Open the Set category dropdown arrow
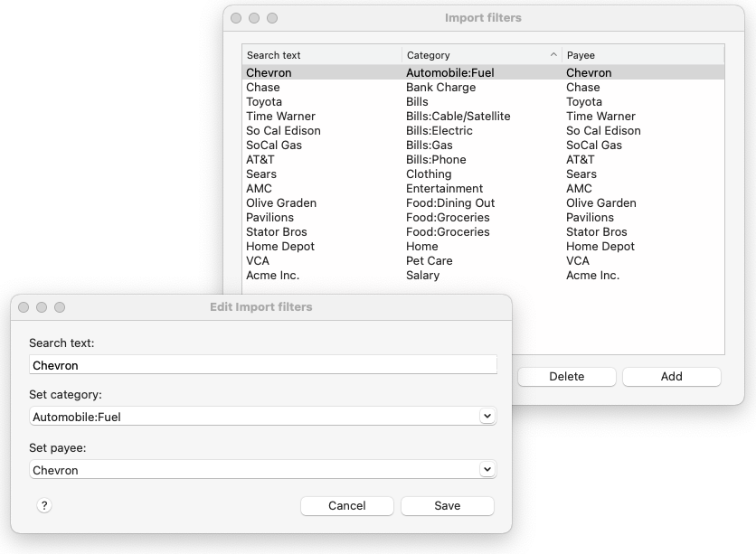 click(487, 416)
